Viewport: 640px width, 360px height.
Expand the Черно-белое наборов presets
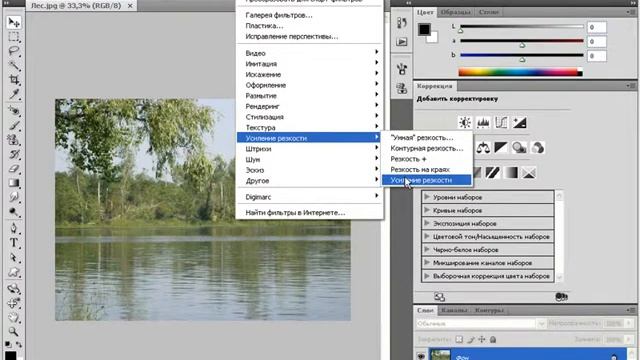click(x=427, y=249)
